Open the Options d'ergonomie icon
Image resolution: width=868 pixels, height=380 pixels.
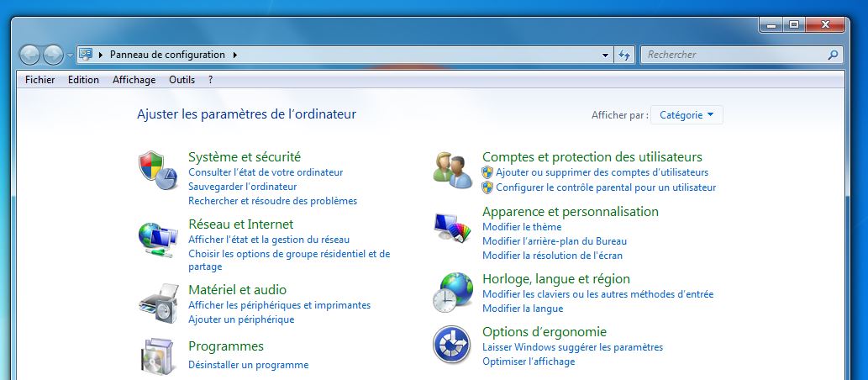click(452, 345)
